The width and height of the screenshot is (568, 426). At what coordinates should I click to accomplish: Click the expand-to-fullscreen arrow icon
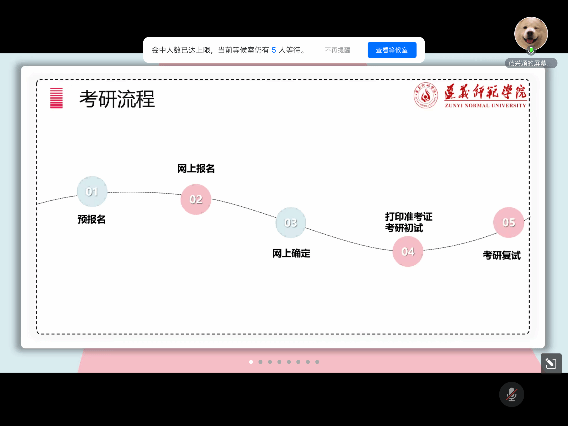coord(551,363)
